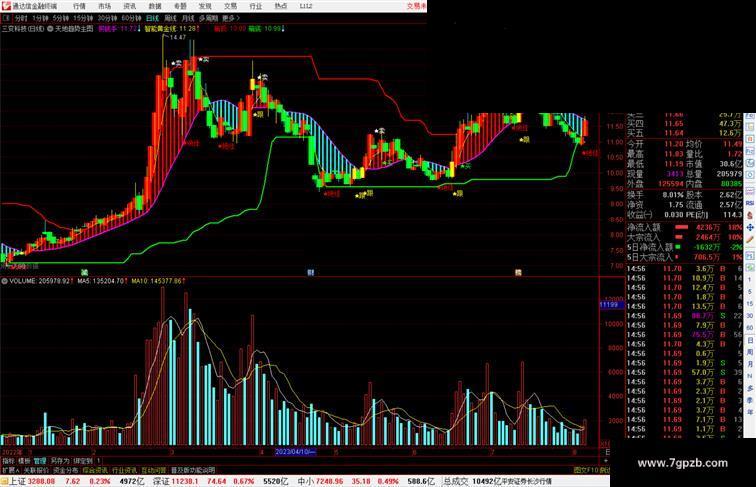
Task: Click the gear icon beside VOLUME indicator
Action: [x=4, y=281]
